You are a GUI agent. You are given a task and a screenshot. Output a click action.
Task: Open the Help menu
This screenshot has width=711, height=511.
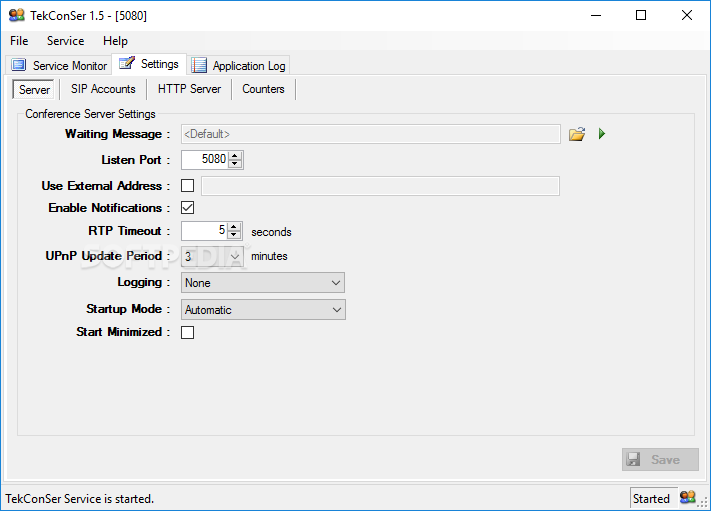115,41
